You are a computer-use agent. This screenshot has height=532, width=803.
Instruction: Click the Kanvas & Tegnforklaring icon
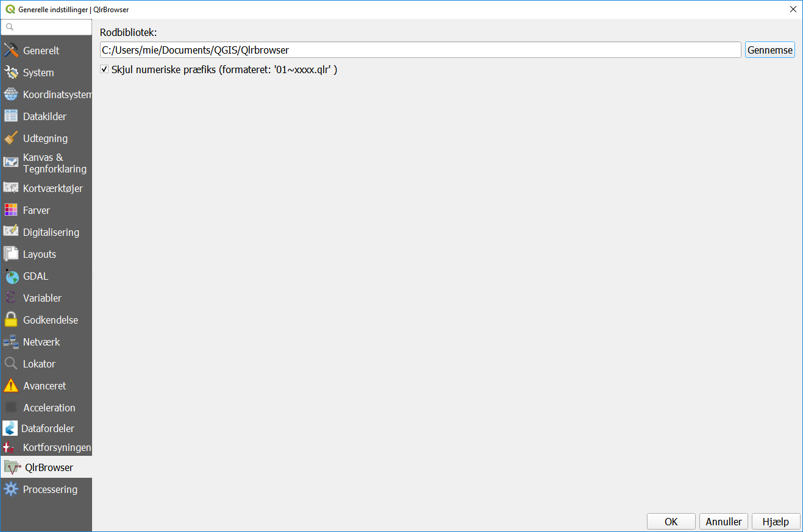click(x=11, y=162)
